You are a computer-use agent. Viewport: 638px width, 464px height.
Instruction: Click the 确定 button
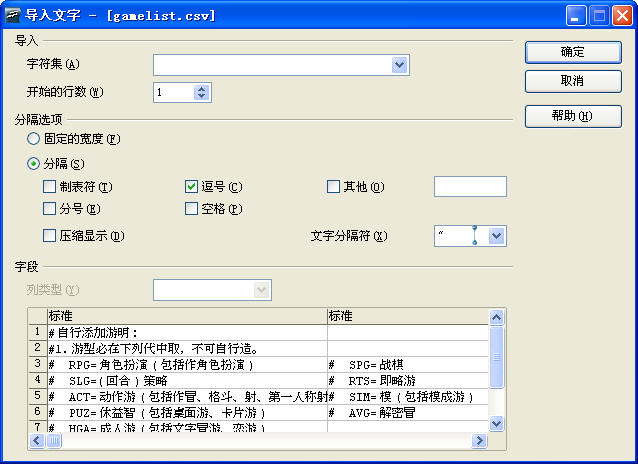click(x=573, y=53)
